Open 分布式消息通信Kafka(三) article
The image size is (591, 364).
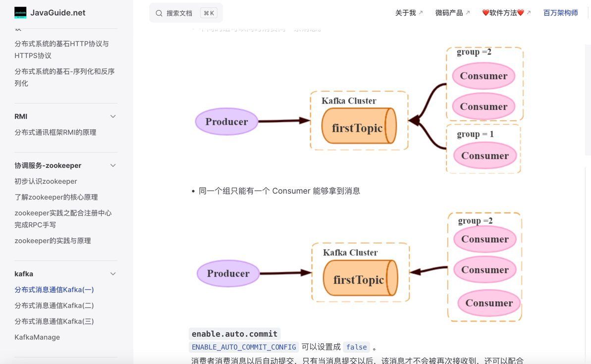54,321
